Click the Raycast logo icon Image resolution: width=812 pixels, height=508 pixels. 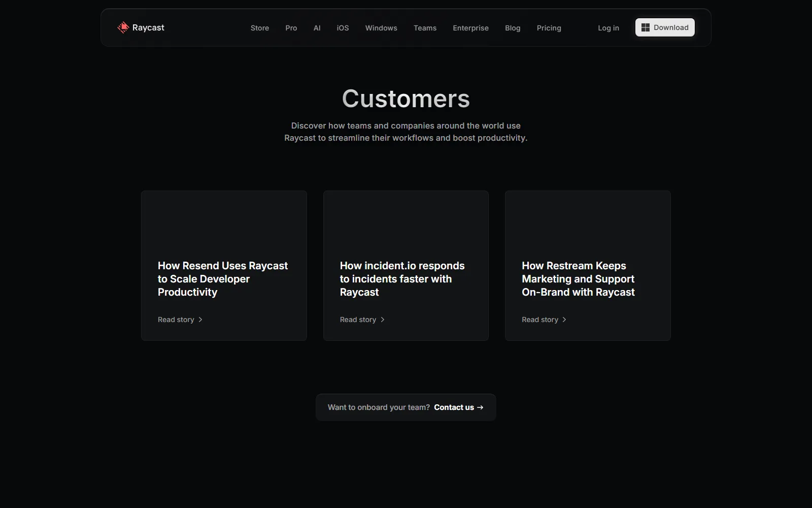pos(123,27)
